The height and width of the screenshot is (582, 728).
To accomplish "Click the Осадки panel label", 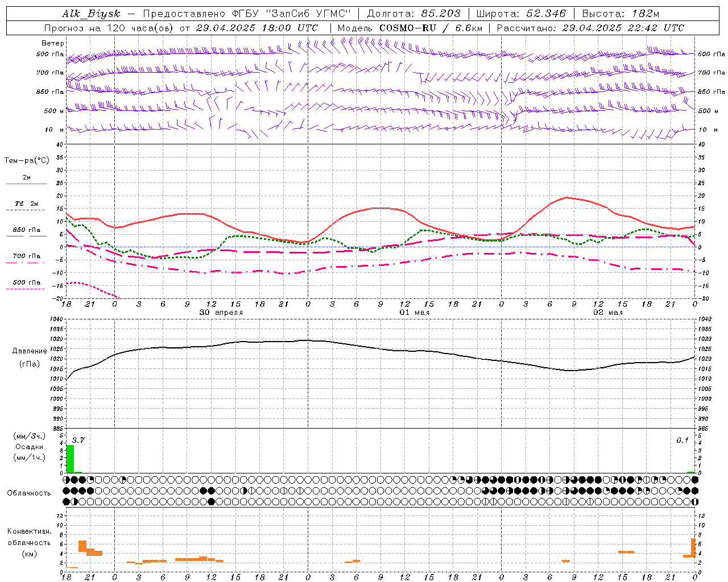I will point(29,447).
